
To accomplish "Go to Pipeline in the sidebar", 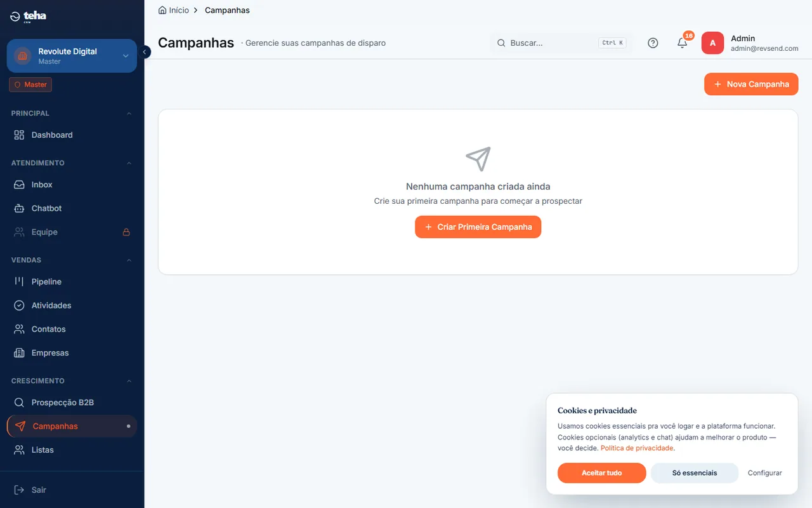I will [72, 282].
